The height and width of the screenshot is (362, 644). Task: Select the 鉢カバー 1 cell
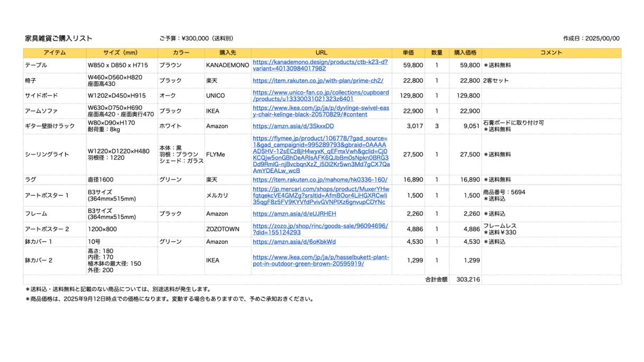click(54, 242)
